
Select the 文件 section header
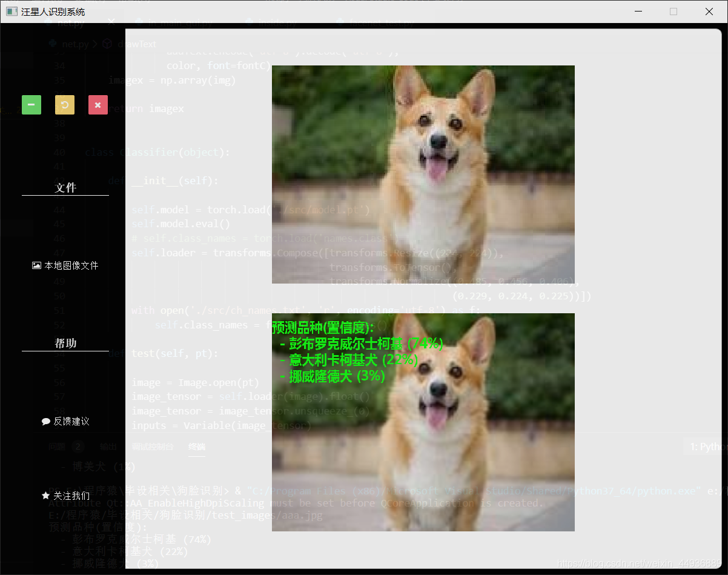65,188
